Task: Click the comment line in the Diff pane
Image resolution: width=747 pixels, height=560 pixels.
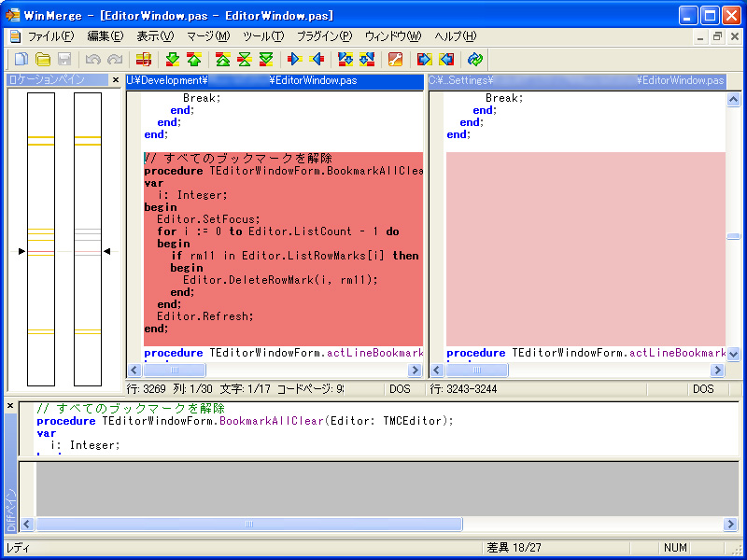Action: pyautogui.click(x=131, y=409)
